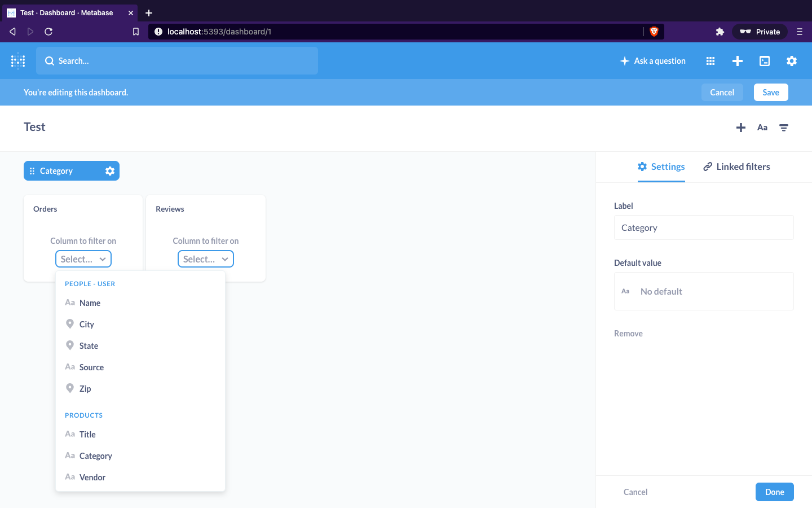Click Done in the filter sidebar
Screen dimensions: 812x508
[x=775, y=492]
